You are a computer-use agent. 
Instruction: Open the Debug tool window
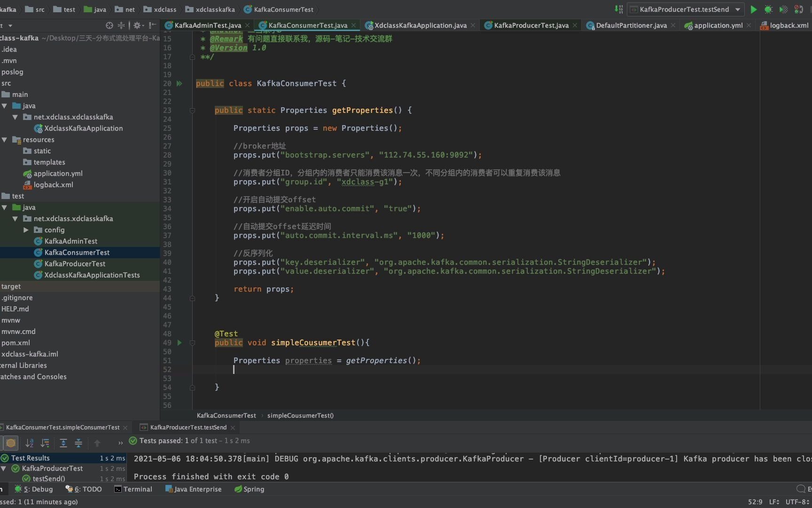[34, 489]
